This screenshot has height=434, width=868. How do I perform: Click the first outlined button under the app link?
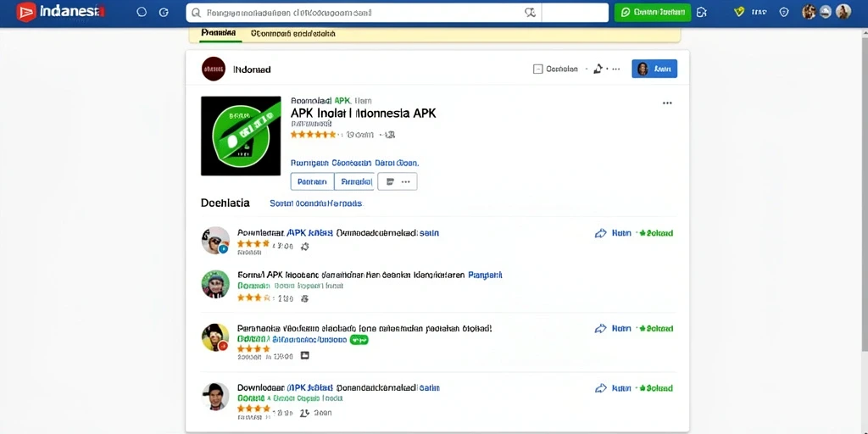[x=312, y=181]
